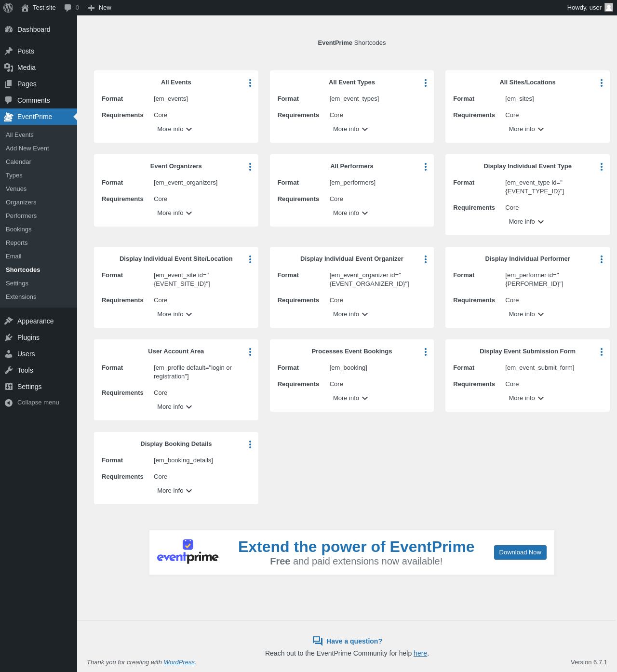
Task: Click the [em_events] shortcode text
Action: (x=171, y=99)
